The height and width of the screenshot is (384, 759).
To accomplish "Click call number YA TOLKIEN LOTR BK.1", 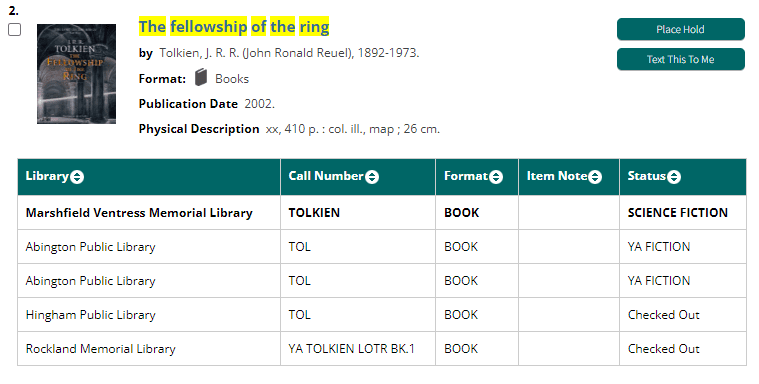I will tap(351, 349).
